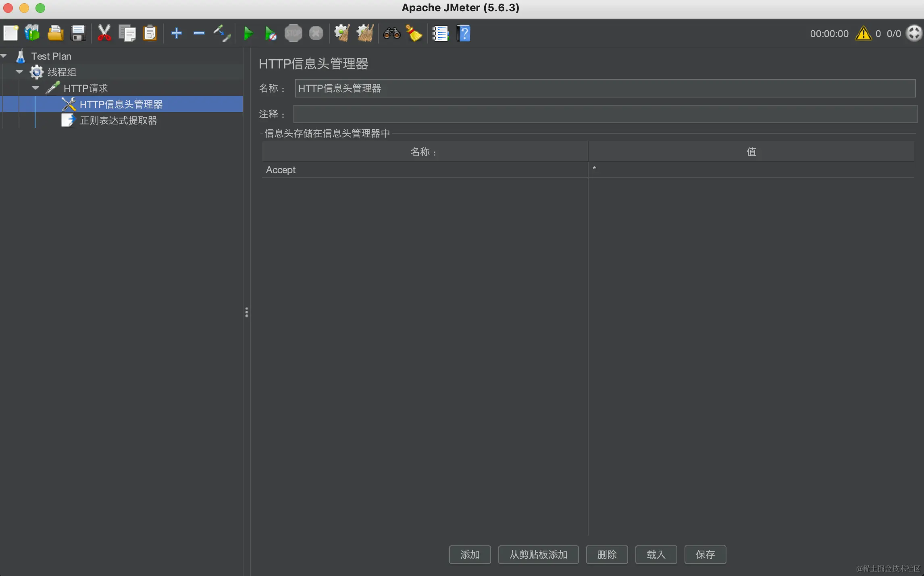
Task: Save test plan with floppy icon
Action: tap(78, 33)
